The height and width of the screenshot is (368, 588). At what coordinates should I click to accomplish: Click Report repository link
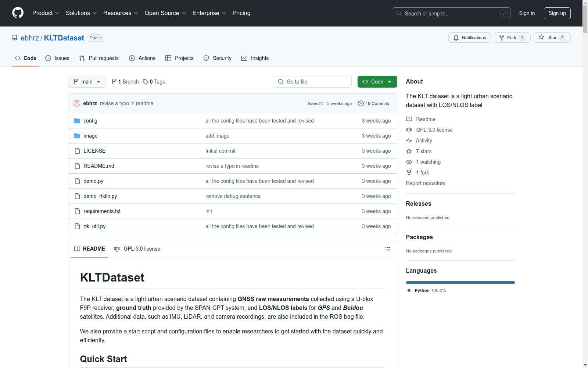click(x=426, y=183)
